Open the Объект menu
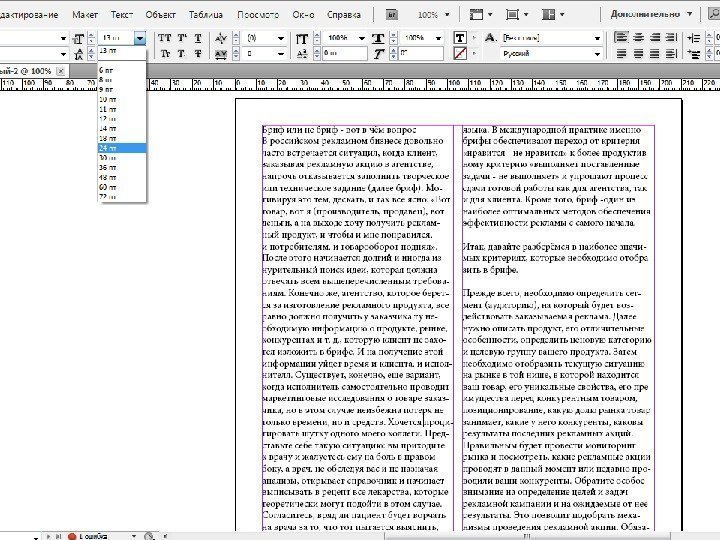Viewport: 720px width, 540px height. click(161, 15)
